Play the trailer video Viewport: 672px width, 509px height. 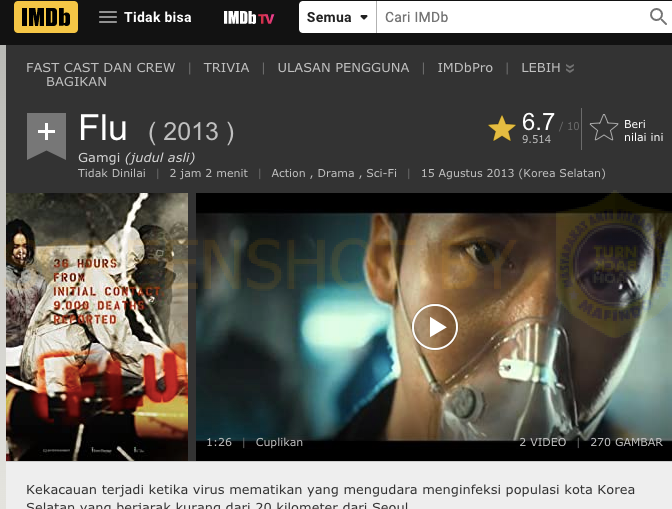tap(435, 326)
